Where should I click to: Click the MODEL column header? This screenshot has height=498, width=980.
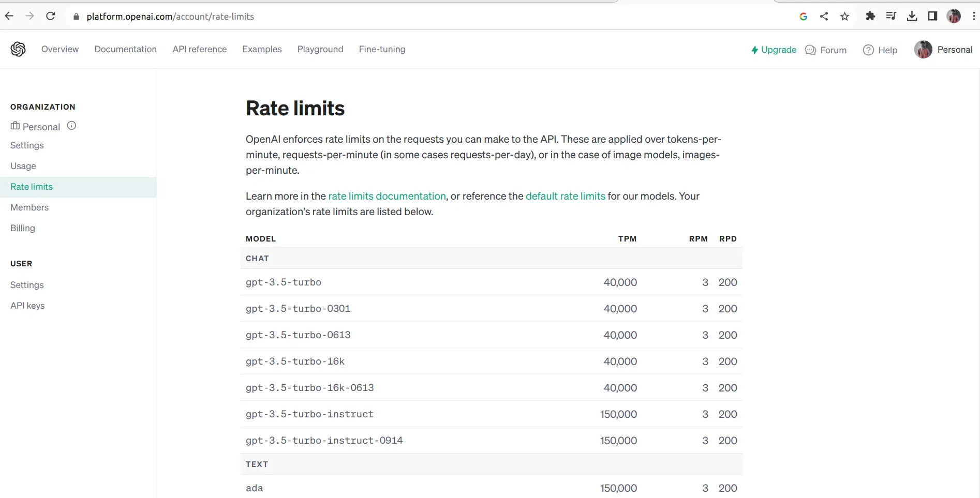261,239
